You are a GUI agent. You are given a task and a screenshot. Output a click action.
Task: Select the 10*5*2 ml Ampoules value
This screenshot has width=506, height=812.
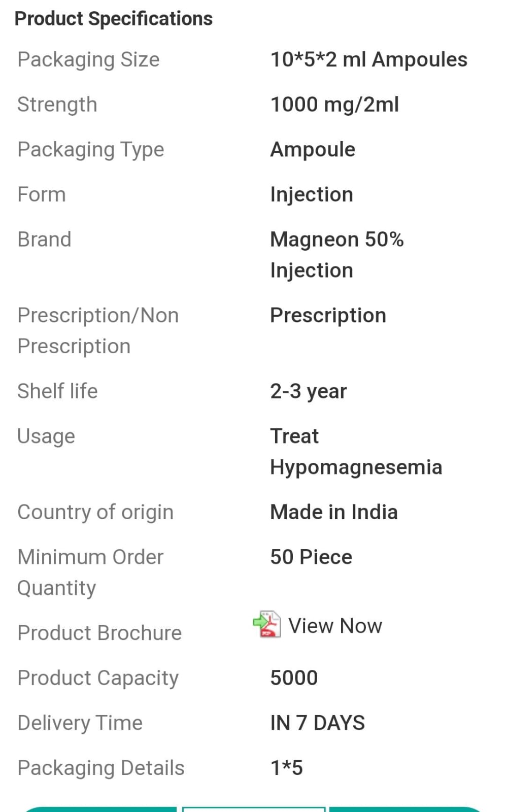[x=368, y=59]
